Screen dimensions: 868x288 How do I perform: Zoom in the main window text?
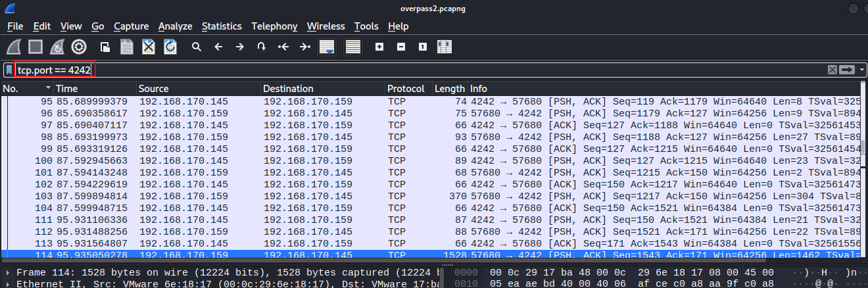pos(379,47)
